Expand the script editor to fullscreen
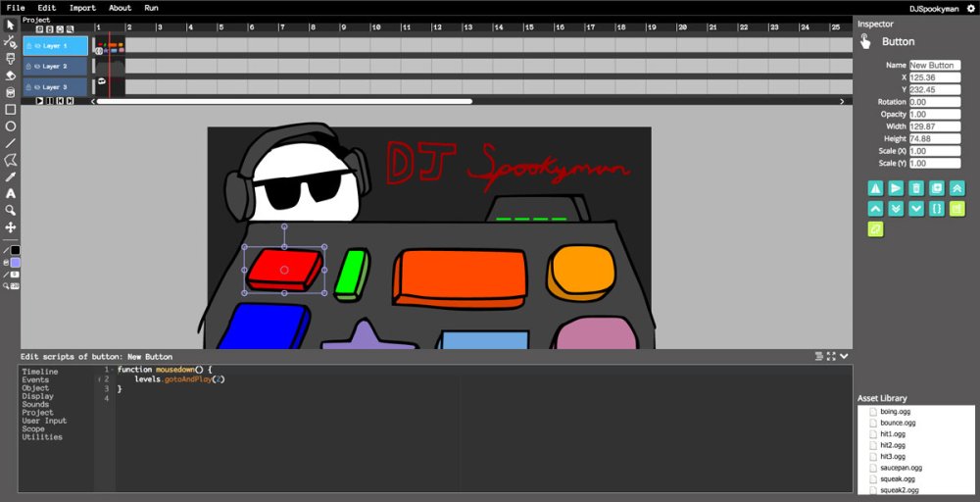980x502 pixels. pos(831,356)
